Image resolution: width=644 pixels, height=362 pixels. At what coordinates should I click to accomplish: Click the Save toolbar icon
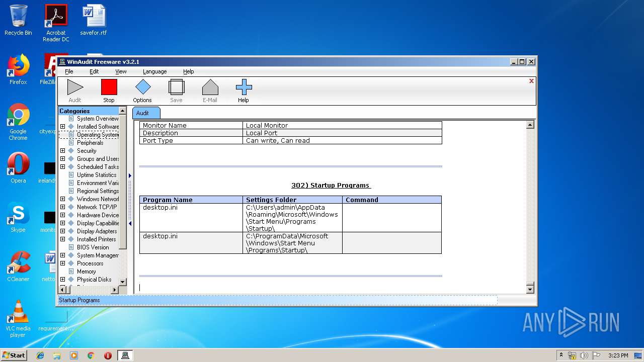176,87
